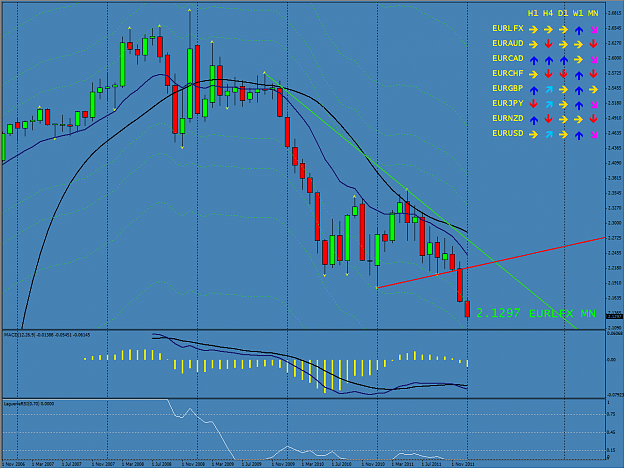The height and width of the screenshot is (469, 625).
Task: Click the last red candlestick on chart
Action: pyautogui.click(x=468, y=309)
